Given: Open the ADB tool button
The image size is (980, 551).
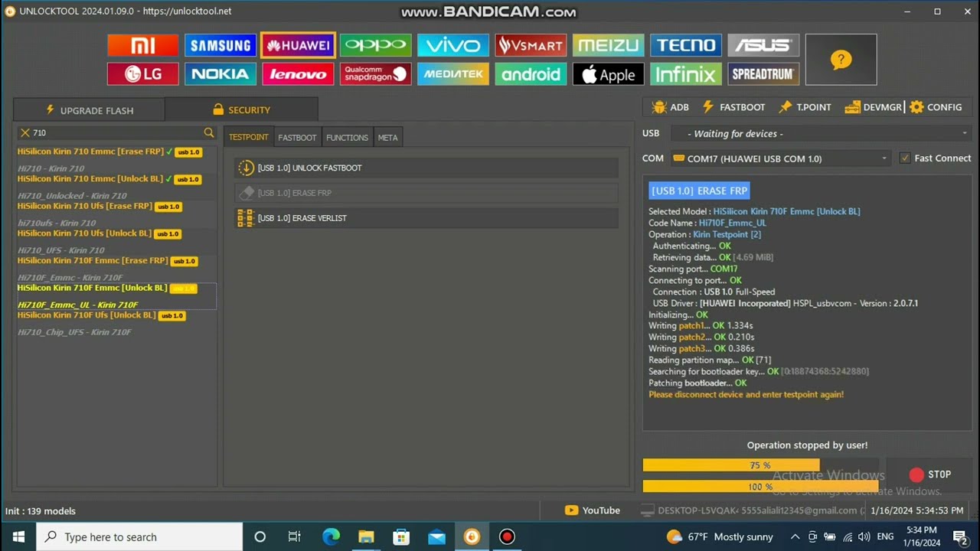Looking at the screenshot, I should [x=670, y=107].
